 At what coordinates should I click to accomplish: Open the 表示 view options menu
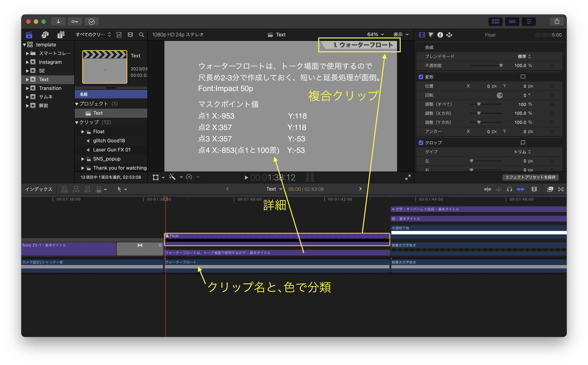click(x=401, y=34)
